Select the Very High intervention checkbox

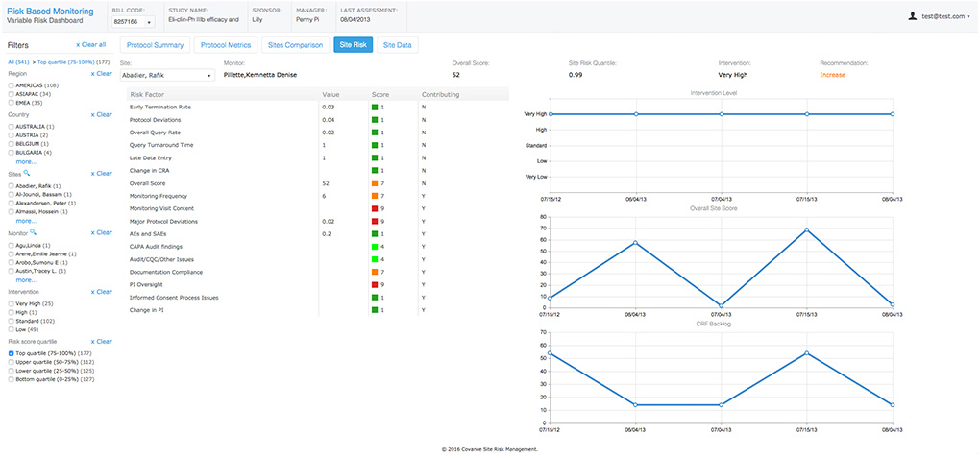pyautogui.click(x=11, y=303)
